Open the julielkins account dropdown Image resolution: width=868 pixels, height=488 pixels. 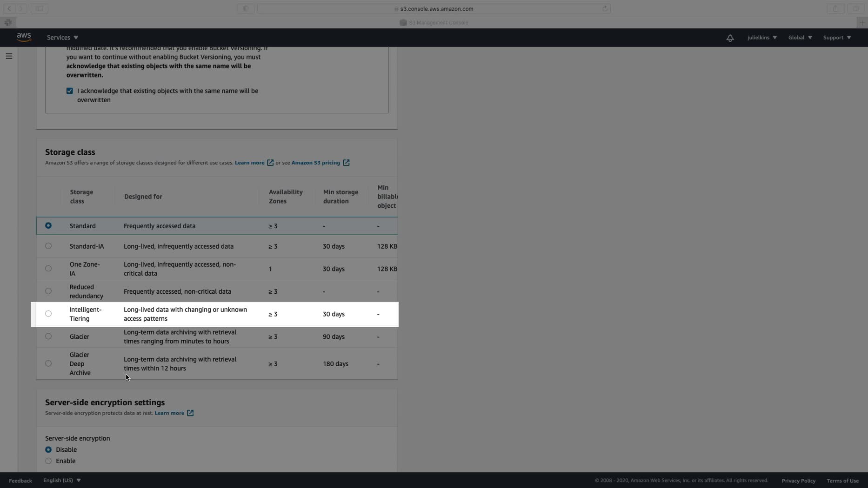[x=762, y=38]
